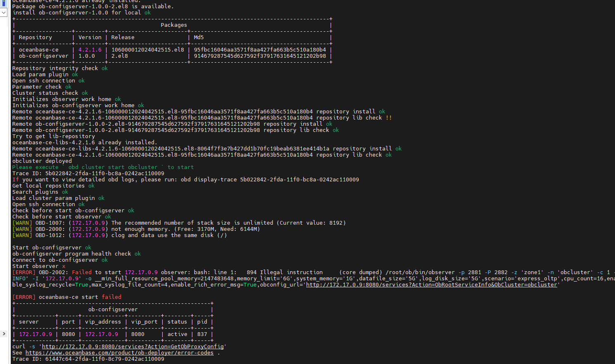Click the OBD-1012 clog and data warning
This screenshot has height=364, width=615.
click(x=120, y=235)
